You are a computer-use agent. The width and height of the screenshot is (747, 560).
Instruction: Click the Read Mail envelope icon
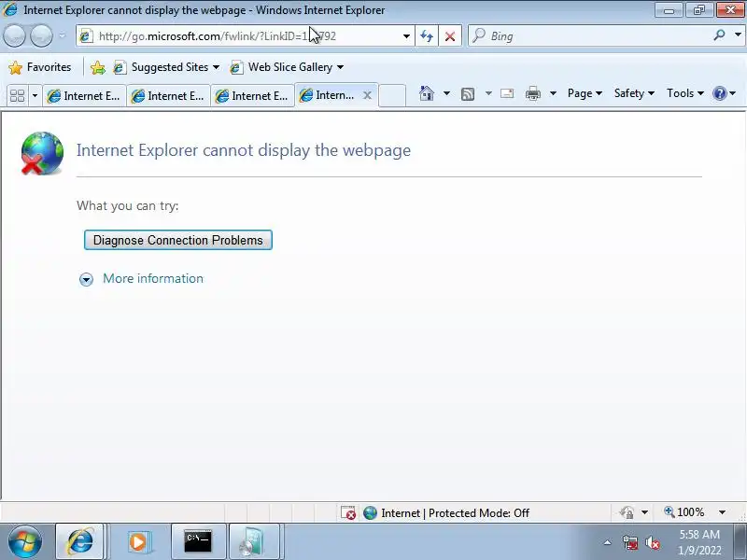coord(507,93)
